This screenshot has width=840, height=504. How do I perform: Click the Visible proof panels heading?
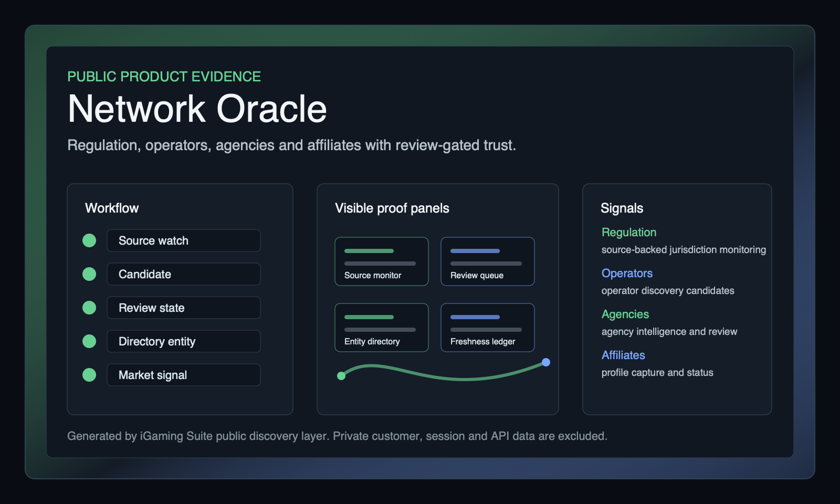[x=392, y=208]
